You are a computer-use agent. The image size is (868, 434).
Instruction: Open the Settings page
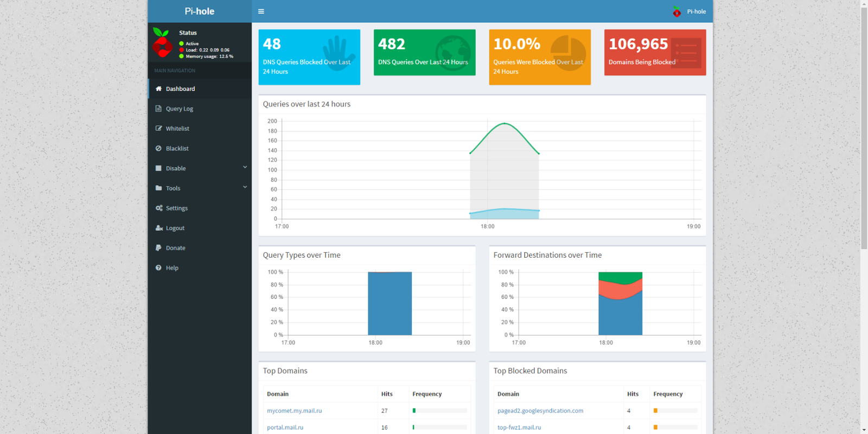click(x=200, y=208)
